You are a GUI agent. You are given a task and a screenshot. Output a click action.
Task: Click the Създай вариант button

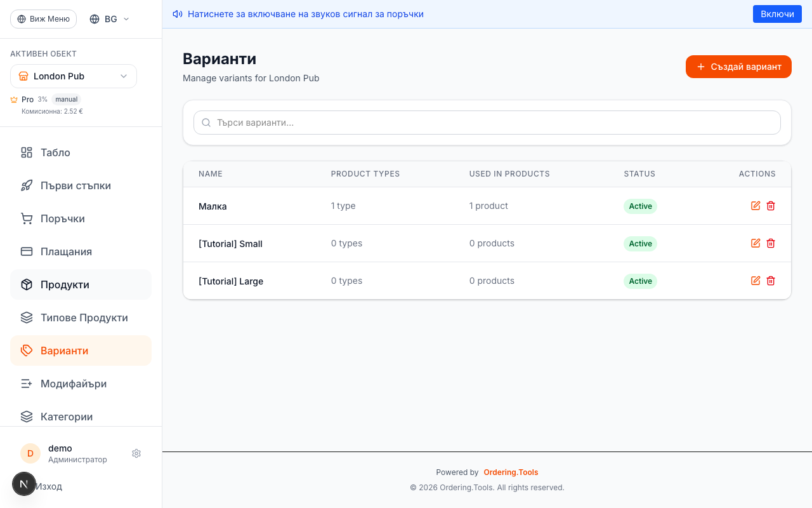pos(738,67)
